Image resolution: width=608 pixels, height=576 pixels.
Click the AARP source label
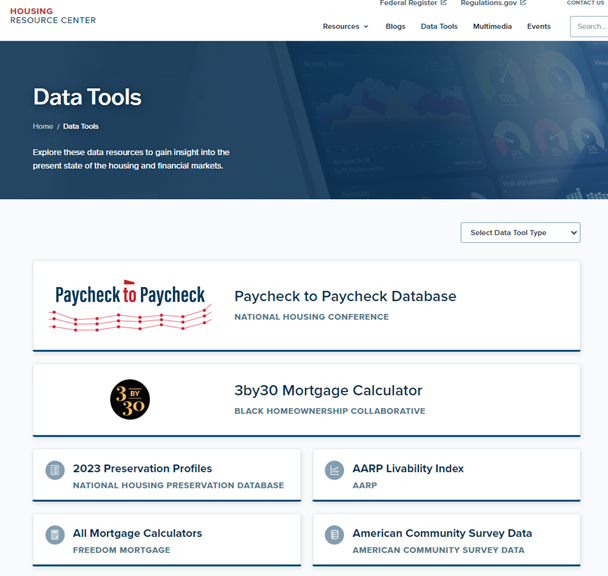point(364,485)
